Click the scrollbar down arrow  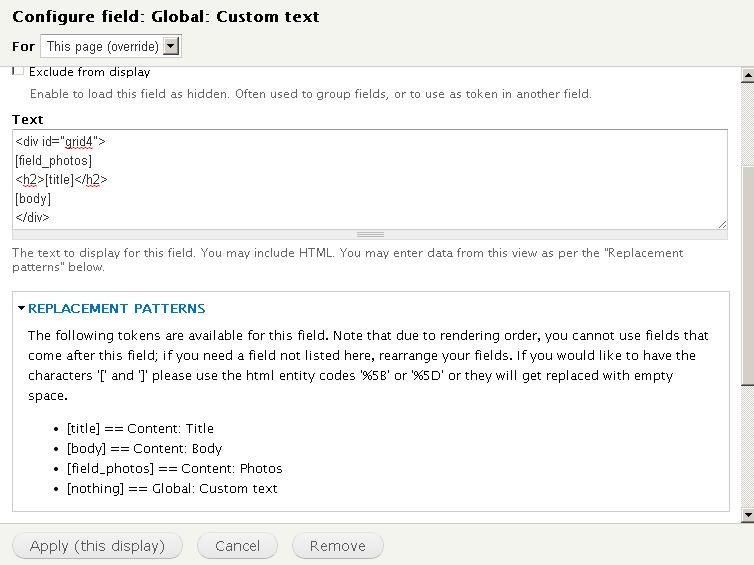748,515
